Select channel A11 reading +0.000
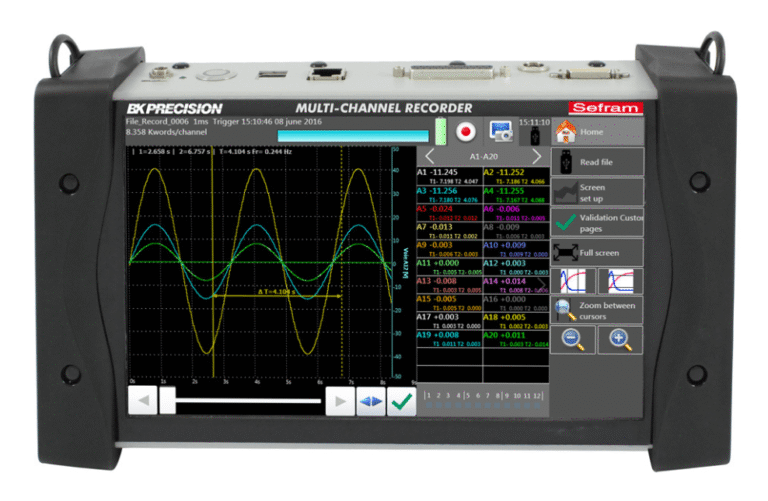 click(449, 267)
